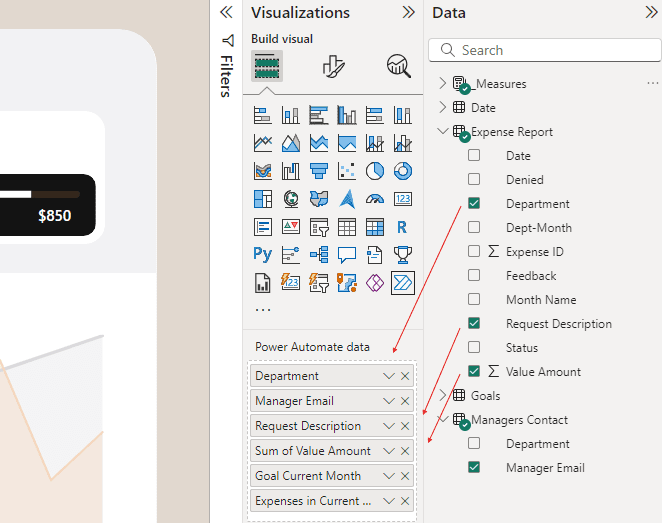The height and width of the screenshot is (523, 662).
Task: Open dropdown for Request Description data field
Action: [388, 426]
